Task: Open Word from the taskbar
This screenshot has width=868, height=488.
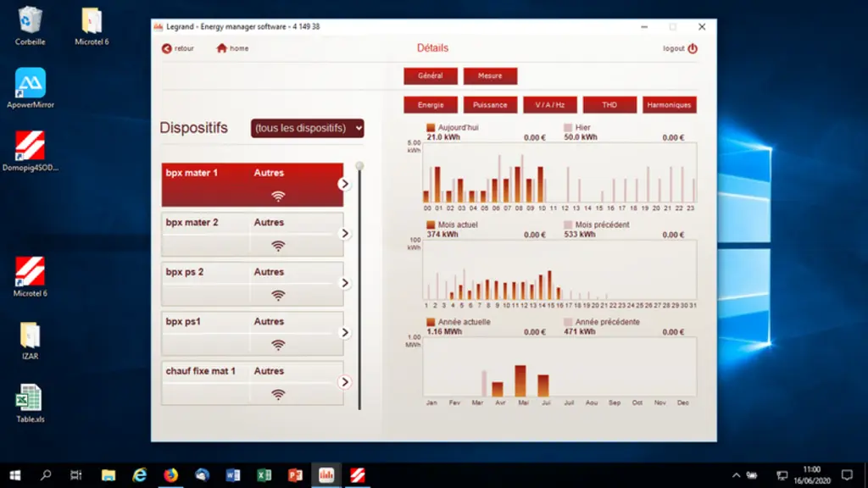Action: (233, 475)
